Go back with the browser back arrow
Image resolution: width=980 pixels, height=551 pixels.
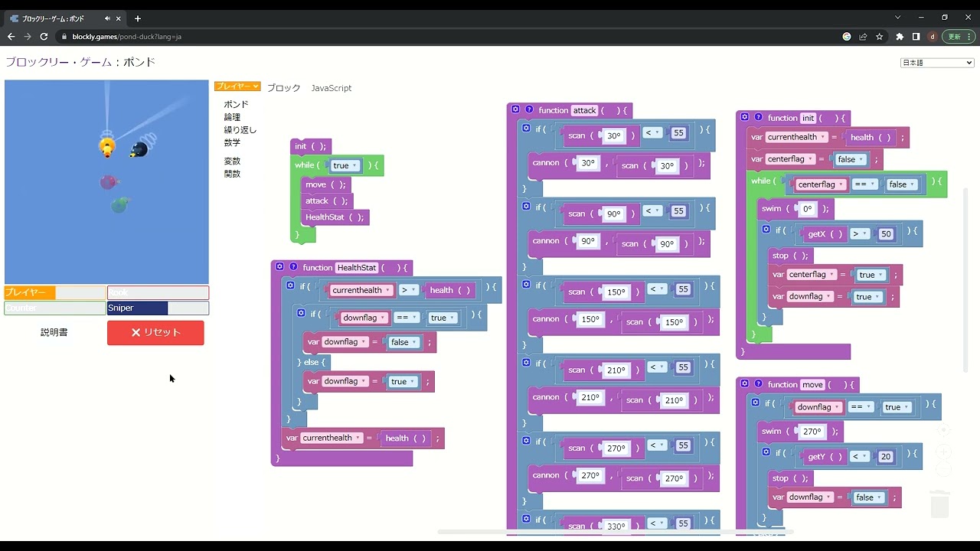11,36
